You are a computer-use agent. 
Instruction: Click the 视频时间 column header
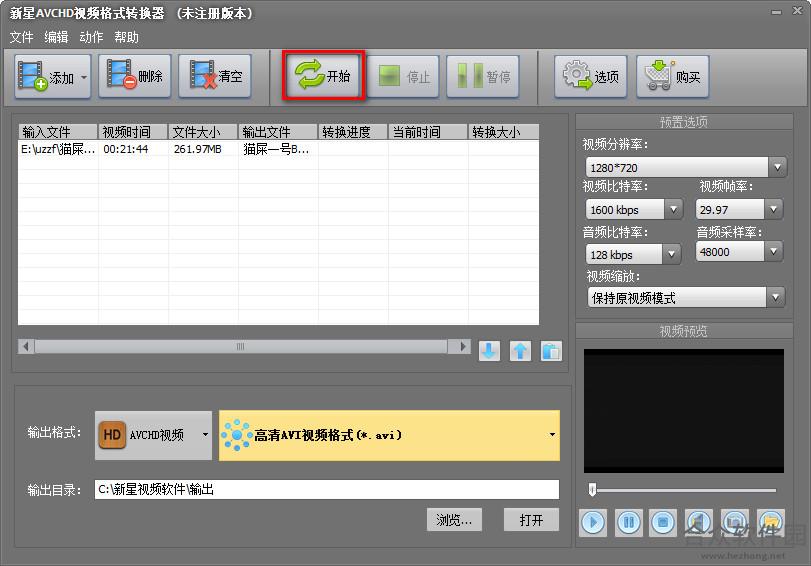(133, 132)
